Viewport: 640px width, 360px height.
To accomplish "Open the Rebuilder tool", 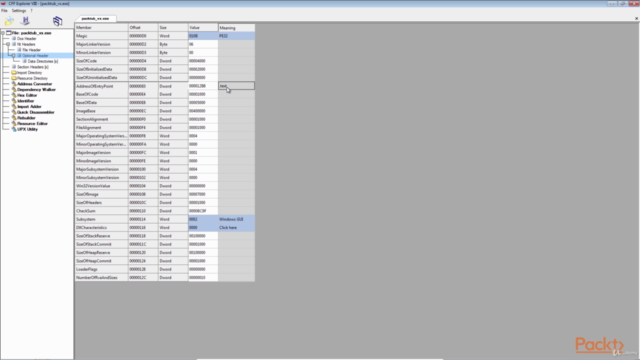I will [26, 118].
